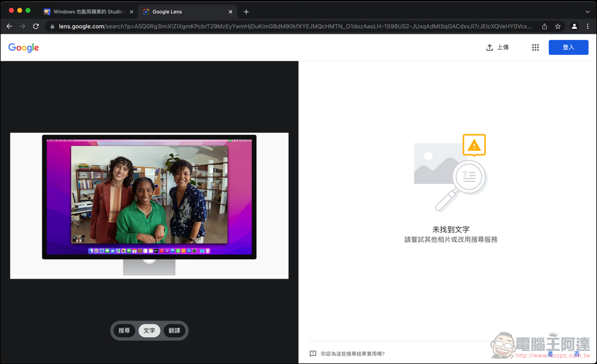Open Chrome three-dot menu
This screenshot has width=597, height=364.
click(587, 26)
